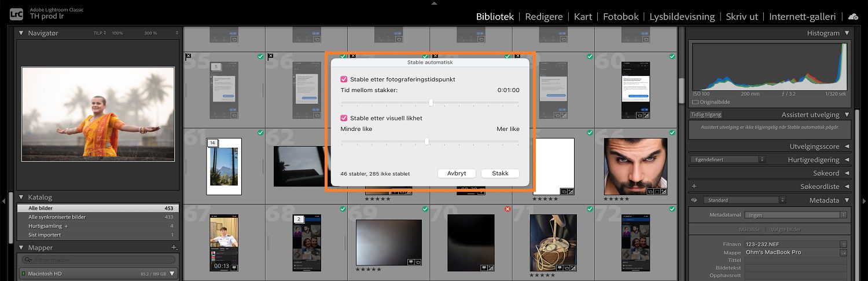
Task: Expand the Søkeord panel
Action: click(x=847, y=173)
